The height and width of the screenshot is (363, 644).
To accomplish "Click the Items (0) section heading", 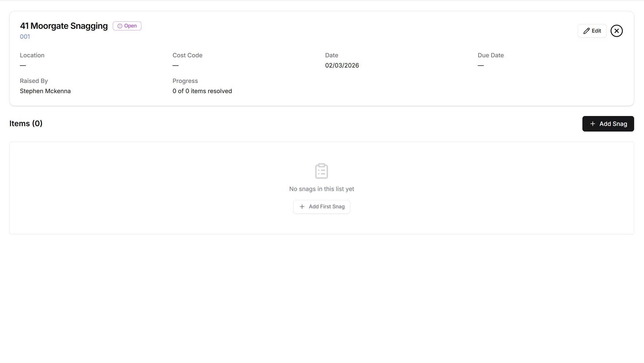I will point(26,123).
